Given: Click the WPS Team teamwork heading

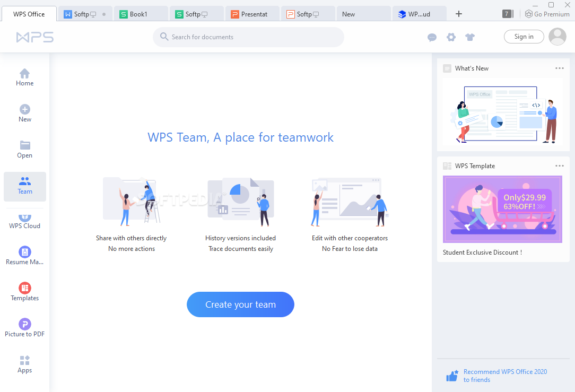Looking at the screenshot, I should 241,137.
